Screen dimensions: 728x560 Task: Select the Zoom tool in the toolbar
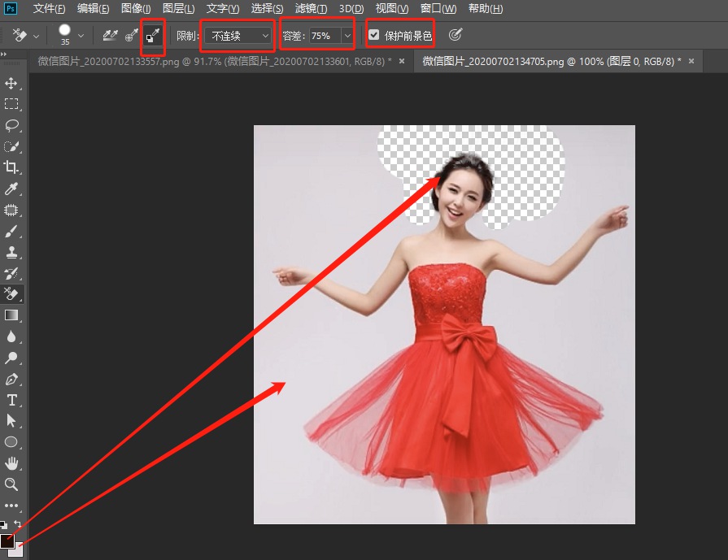(x=11, y=485)
